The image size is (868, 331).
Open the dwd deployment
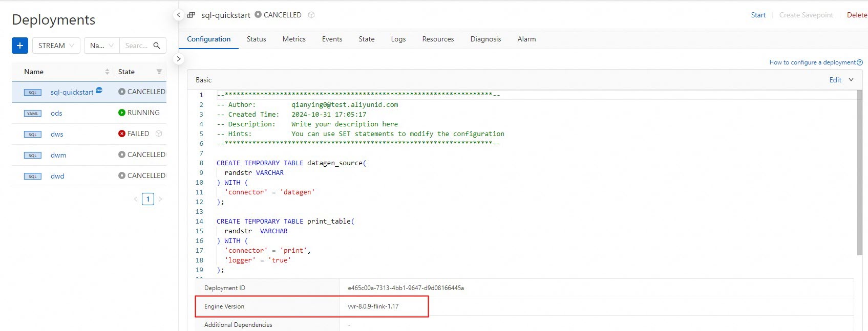click(x=57, y=176)
